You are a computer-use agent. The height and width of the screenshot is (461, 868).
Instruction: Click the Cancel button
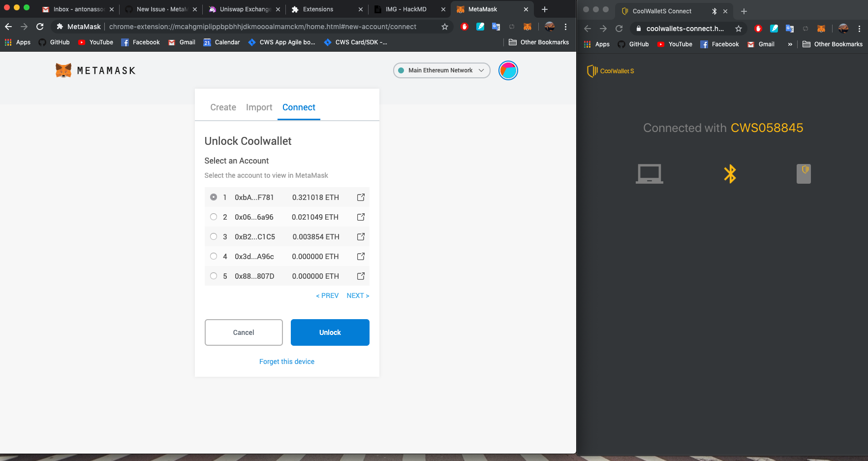(x=244, y=332)
